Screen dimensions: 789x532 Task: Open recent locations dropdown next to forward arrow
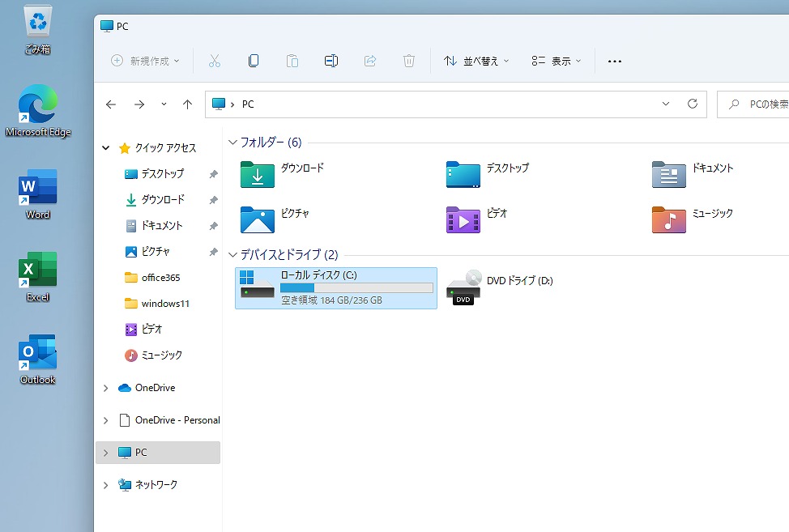[x=164, y=104]
